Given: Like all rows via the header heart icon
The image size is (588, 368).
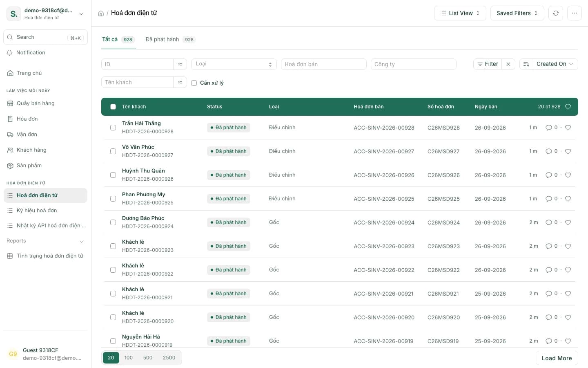Looking at the screenshot, I should (x=568, y=107).
